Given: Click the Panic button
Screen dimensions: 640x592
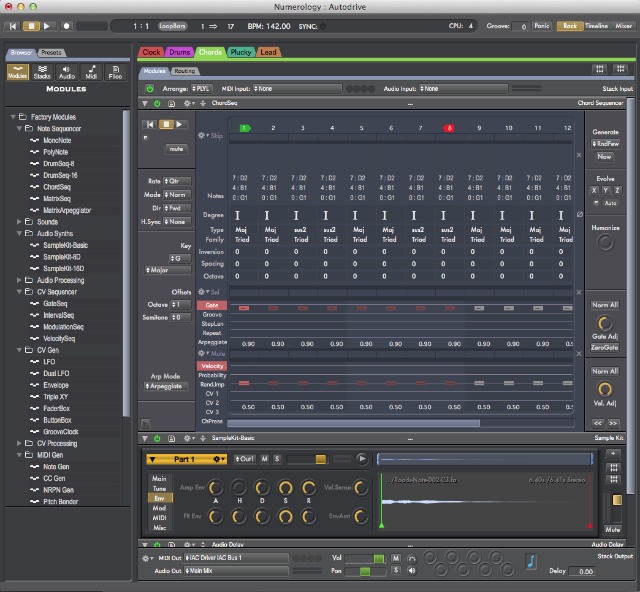Looking at the screenshot, I should (x=542, y=26).
